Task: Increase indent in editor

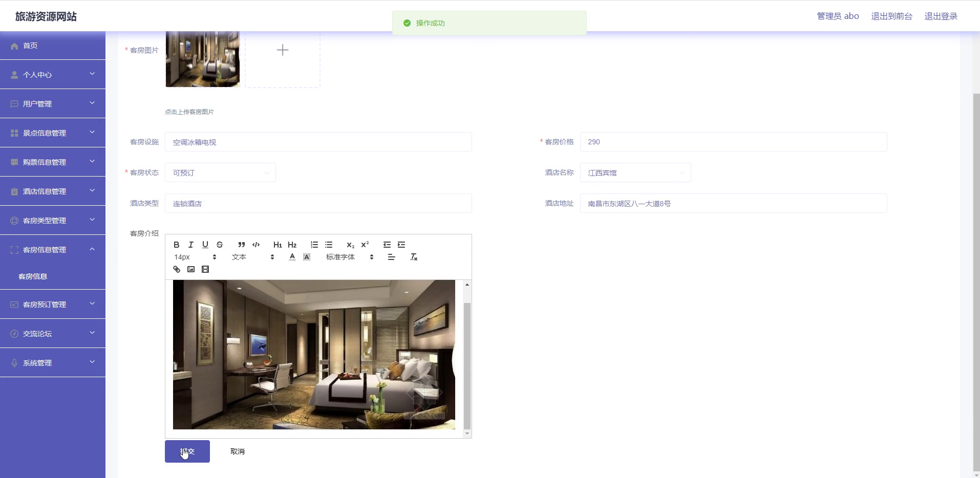Action: [401, 245]
